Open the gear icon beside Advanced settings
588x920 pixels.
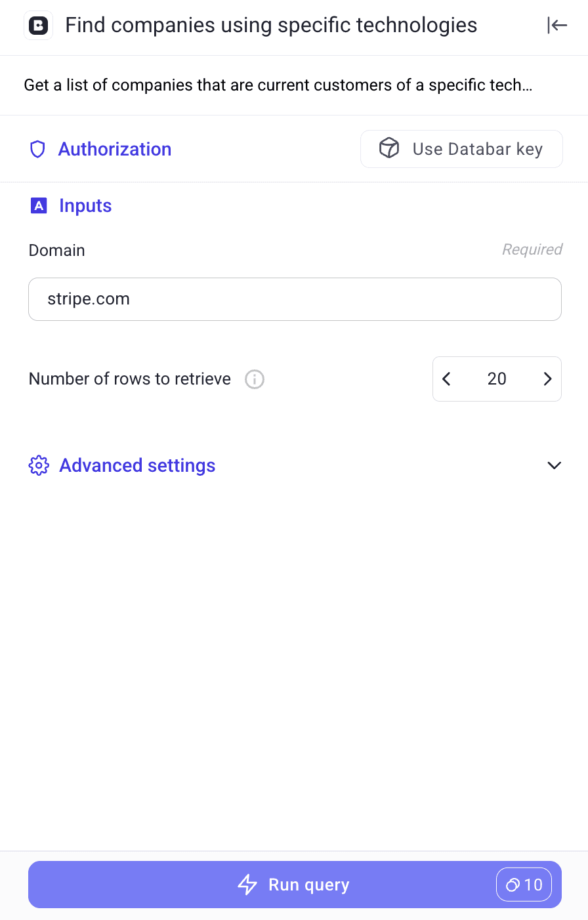[x=39, y=465]
